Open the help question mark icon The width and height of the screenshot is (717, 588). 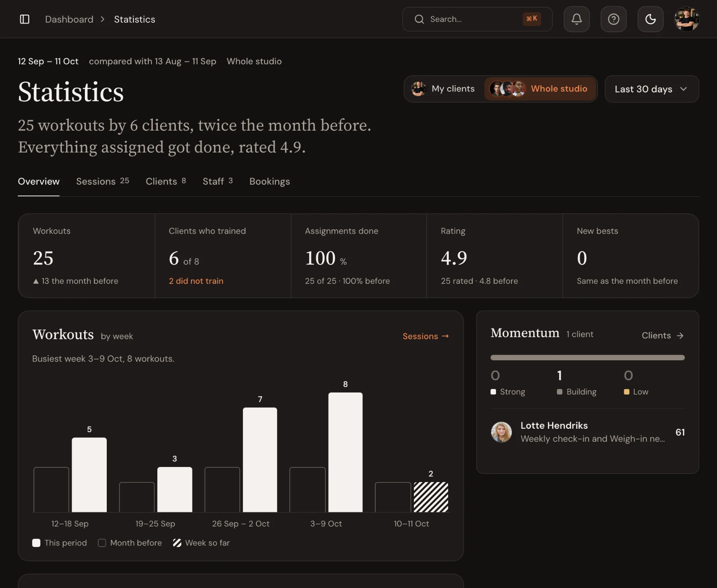[x=613, y=19]
